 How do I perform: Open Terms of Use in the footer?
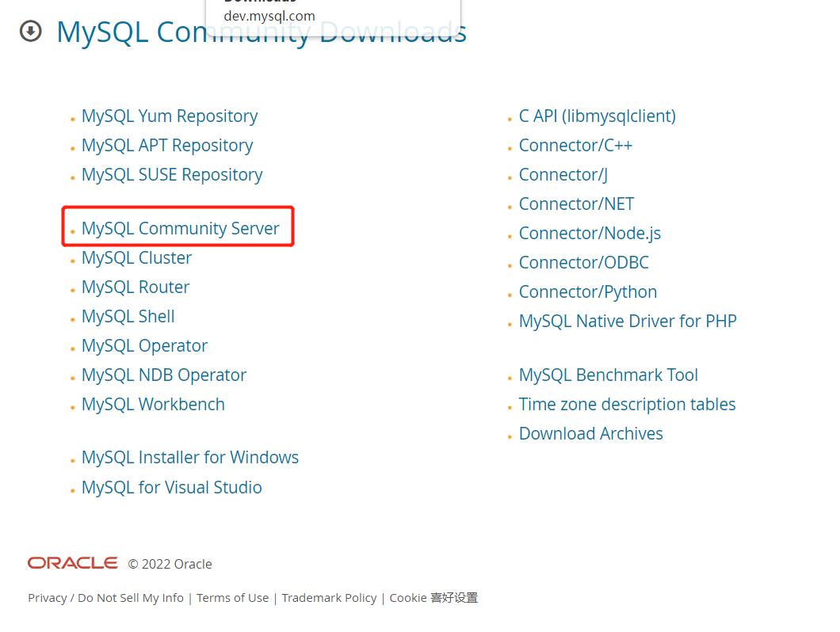point(232,598)
